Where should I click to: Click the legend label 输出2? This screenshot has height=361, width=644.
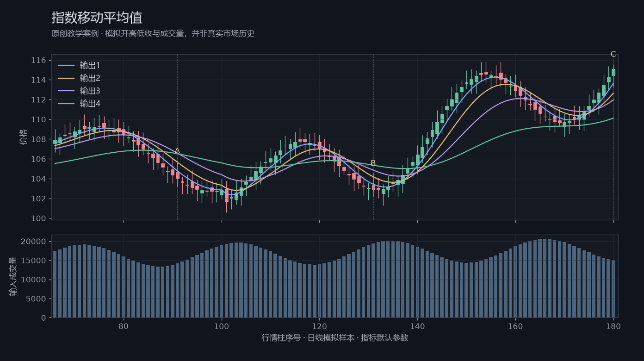pos(90,78)
